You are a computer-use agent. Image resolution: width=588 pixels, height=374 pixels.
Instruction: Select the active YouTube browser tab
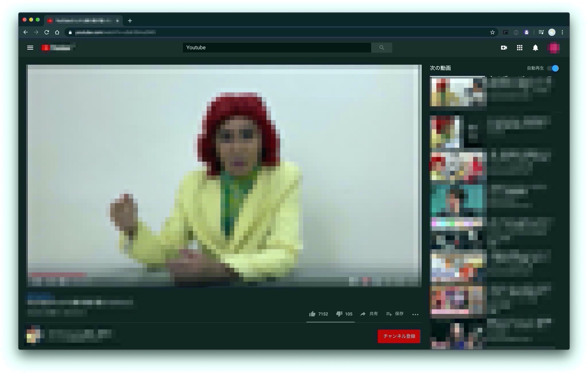[81, 21]
